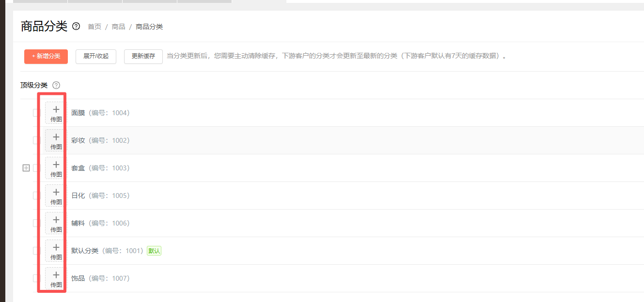Select the 辅料 (编号: 1006) category name
Viewport: 644px width, 302px height.
[100, 223]
